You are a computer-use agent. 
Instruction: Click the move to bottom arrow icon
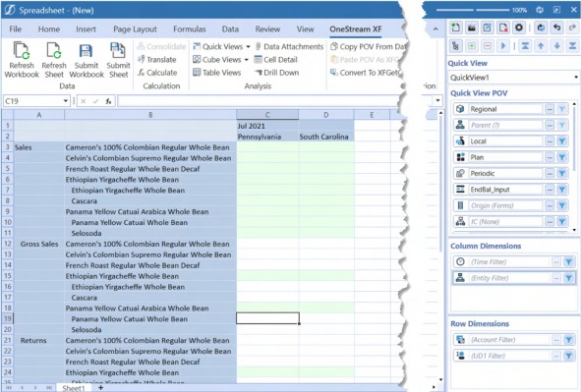572,46
